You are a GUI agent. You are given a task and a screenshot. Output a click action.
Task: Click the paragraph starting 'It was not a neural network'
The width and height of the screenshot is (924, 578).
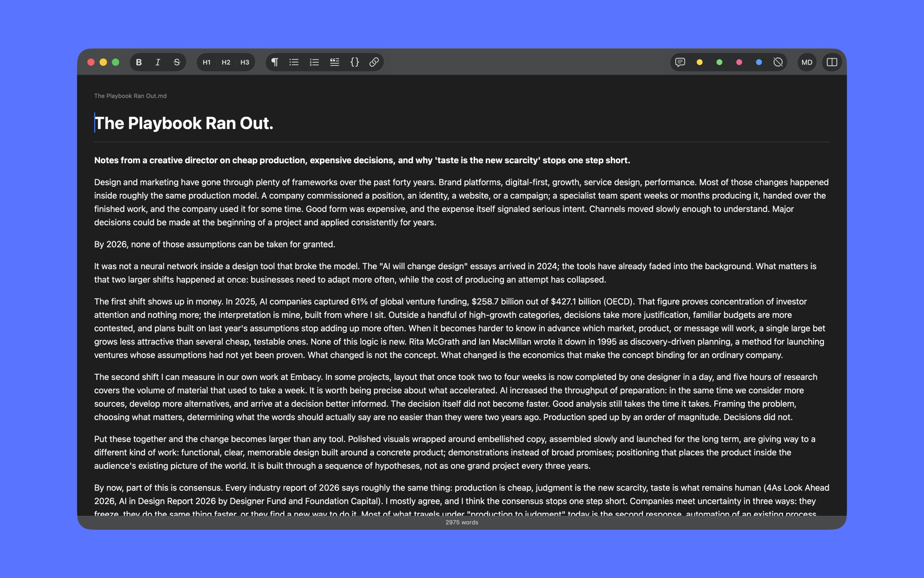point(456,273)
